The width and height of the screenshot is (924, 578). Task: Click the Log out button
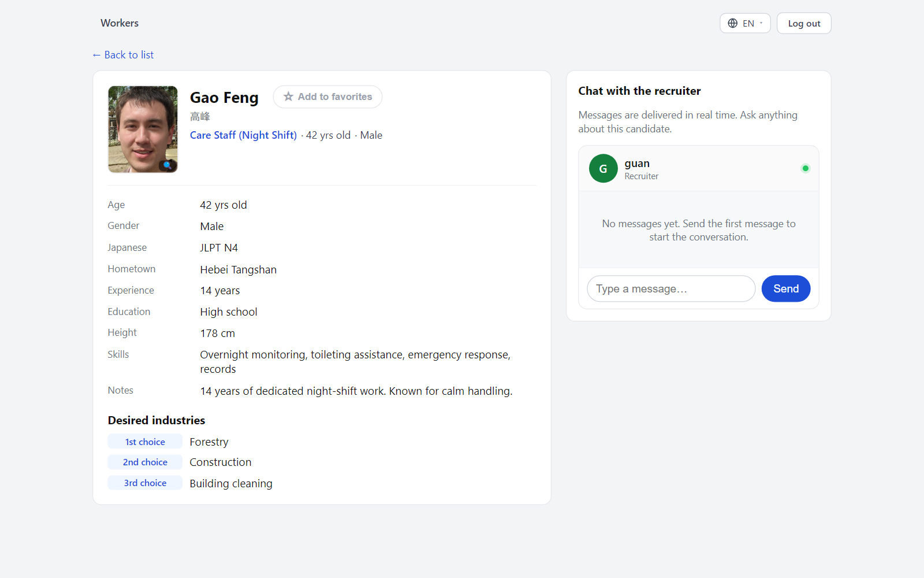[804, 23]
